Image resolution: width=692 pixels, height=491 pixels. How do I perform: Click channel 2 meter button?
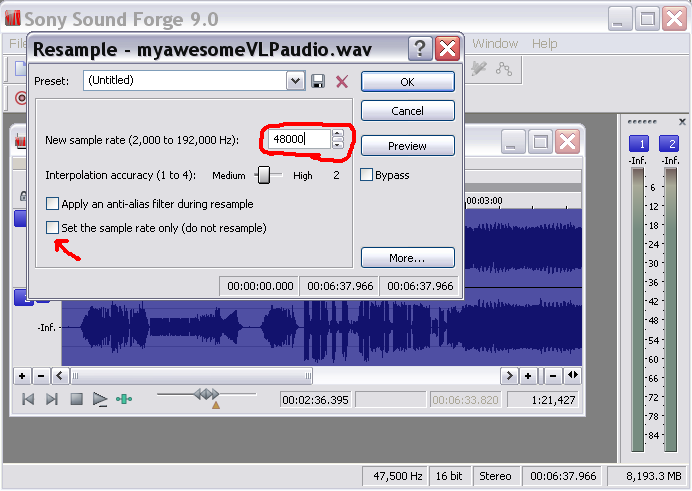click(669, 144)
